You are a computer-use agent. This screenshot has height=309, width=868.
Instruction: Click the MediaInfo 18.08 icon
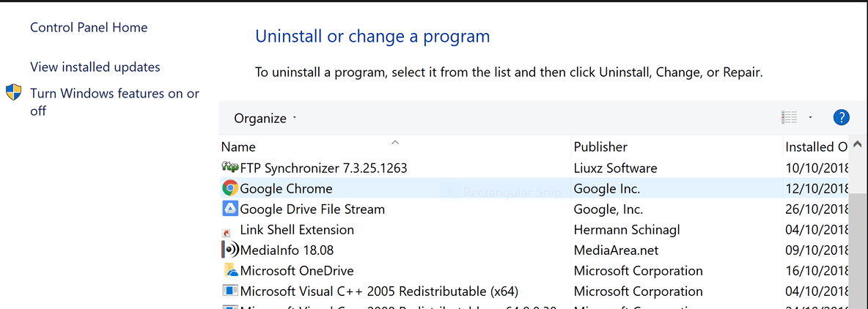(x=230, y=250)
